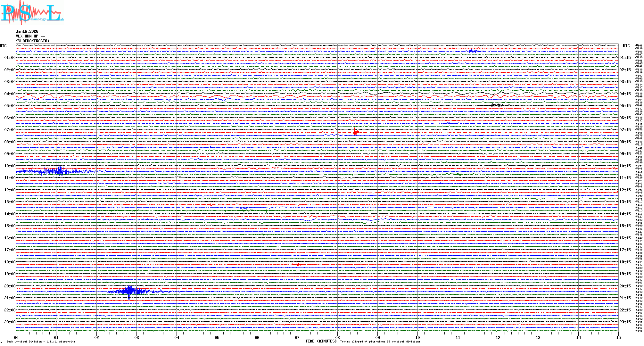Viewport: 644px width, 346px height.
Task: Click the VLX HHN HP channel text
Action: [30, 36]
